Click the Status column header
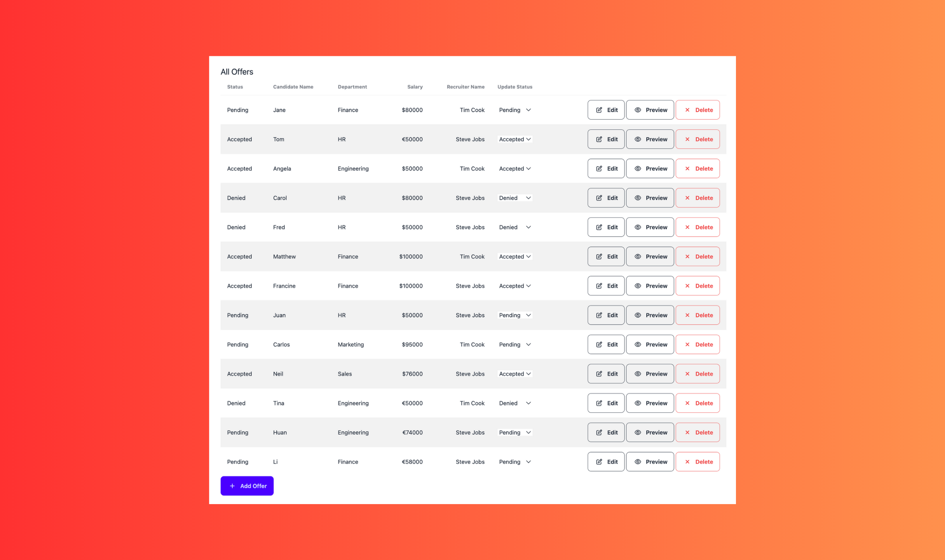 click(x=235, y=87)
